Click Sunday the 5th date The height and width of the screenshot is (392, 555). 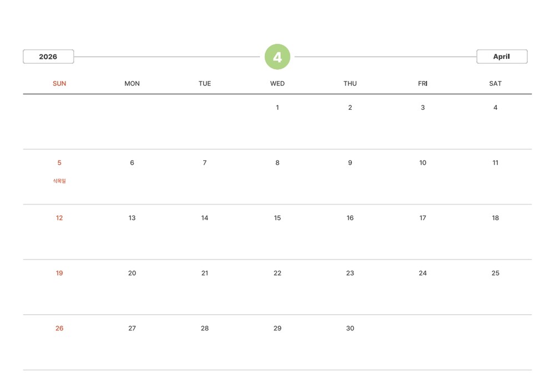(x=59, y=163)
